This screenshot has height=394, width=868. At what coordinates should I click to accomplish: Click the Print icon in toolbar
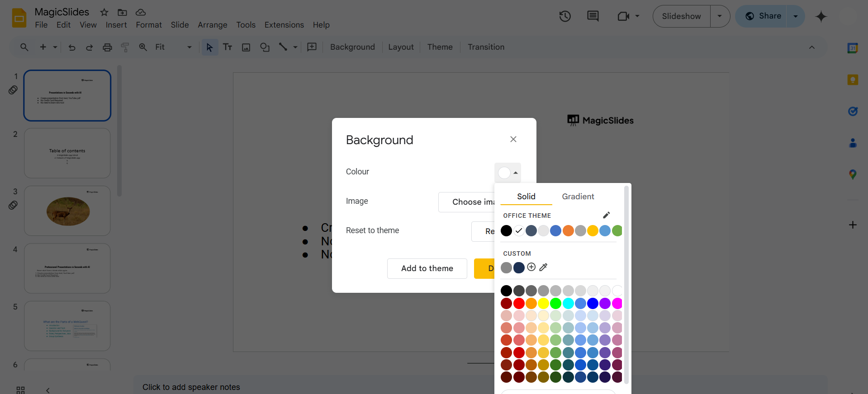[107, 47]
